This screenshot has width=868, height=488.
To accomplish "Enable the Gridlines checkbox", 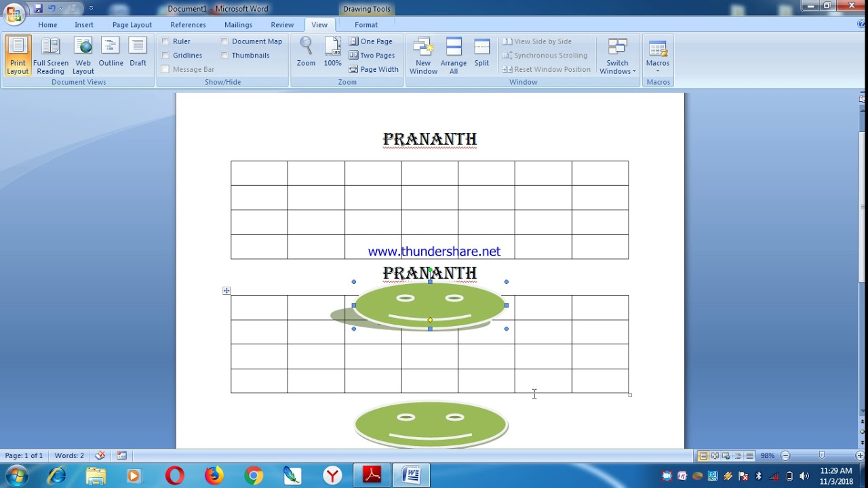I will 165,56.
